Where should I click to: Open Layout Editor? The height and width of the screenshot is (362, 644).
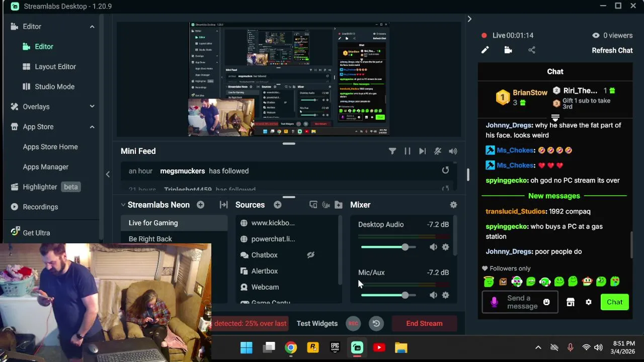tap(50, 66)
